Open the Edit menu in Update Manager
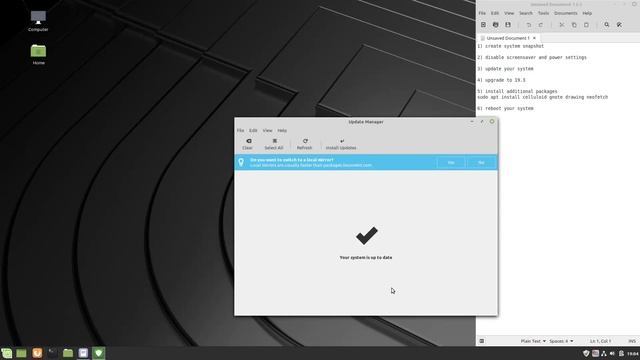This screenshot has height=360, width=640. click(x=253, y=130)
